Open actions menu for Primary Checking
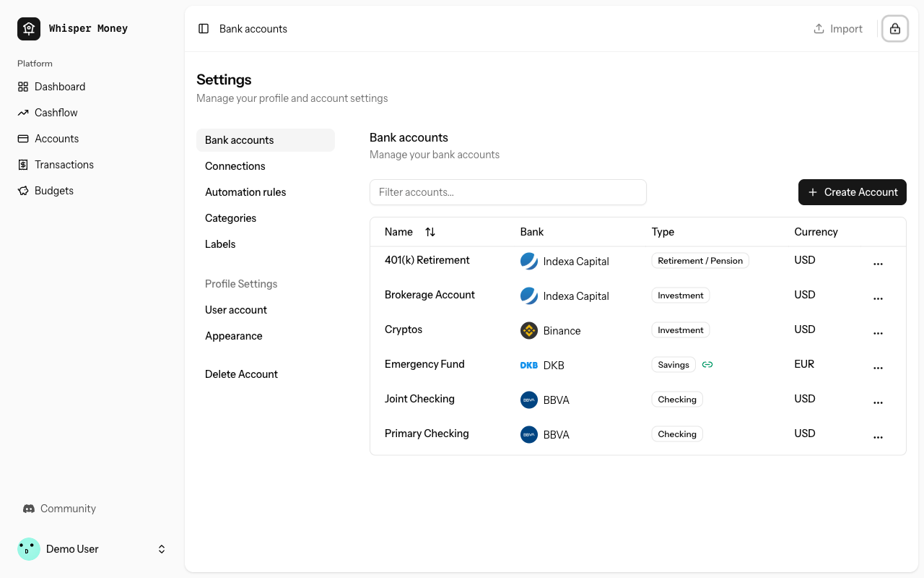This screenshot has height=578, width=924. click(x=878, y=437)
